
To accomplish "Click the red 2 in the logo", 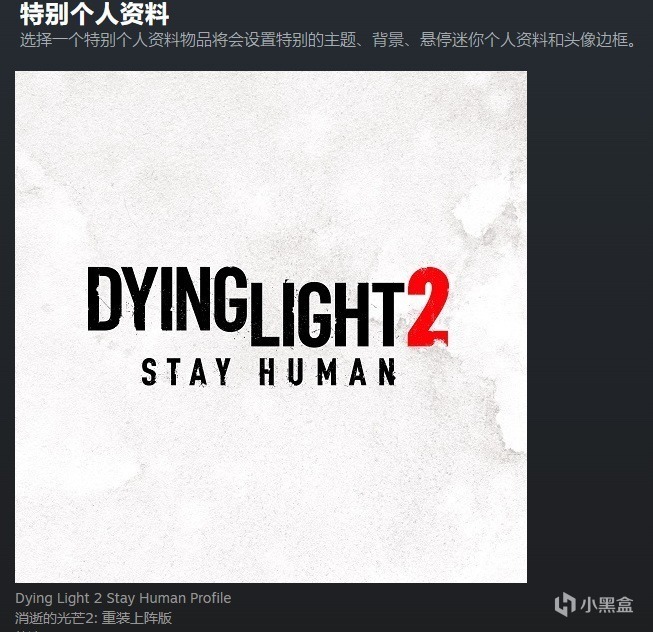I will point(429,307).
